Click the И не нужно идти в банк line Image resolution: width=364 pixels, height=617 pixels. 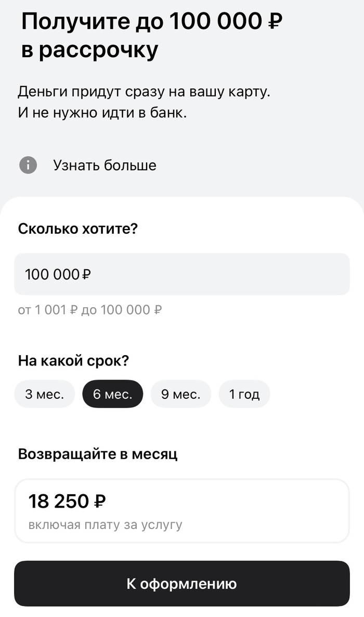pos(102,112)
